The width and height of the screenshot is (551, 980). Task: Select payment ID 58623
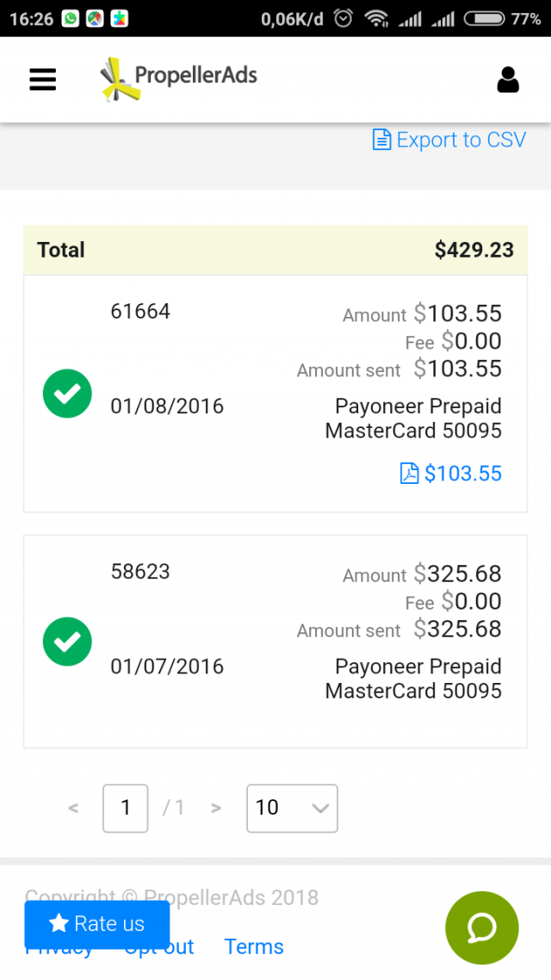click(140, 572)
